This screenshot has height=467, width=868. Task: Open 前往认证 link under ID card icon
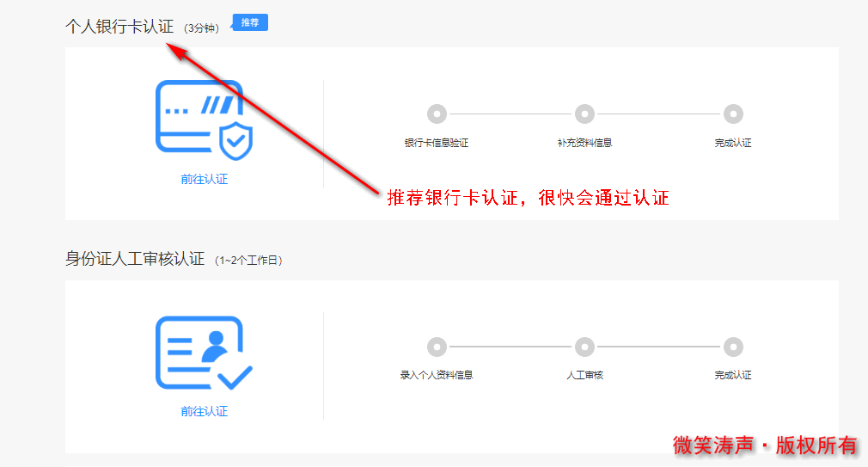(x=205, y=411)
